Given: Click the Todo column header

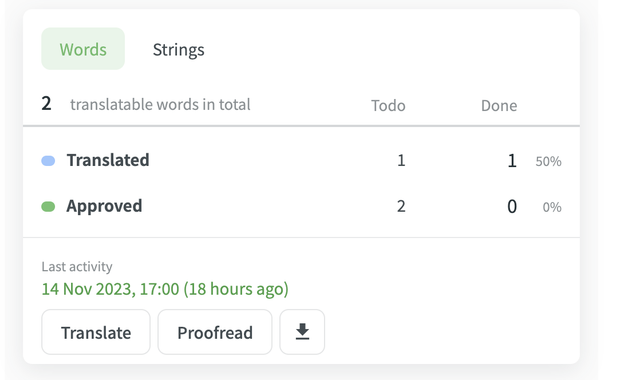Looking at the screenshot, I should click(388, 106).
